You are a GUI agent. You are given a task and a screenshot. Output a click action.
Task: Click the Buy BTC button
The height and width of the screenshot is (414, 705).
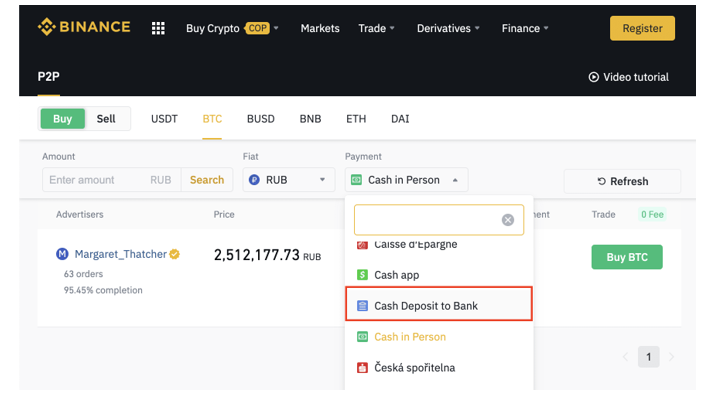click(x=626, y=257)
